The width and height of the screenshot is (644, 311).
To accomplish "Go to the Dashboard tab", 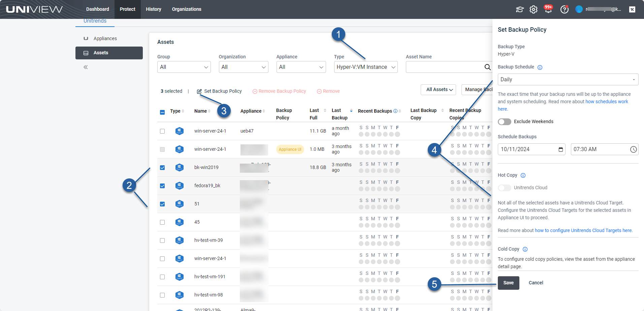I will (x=98, y=9).
